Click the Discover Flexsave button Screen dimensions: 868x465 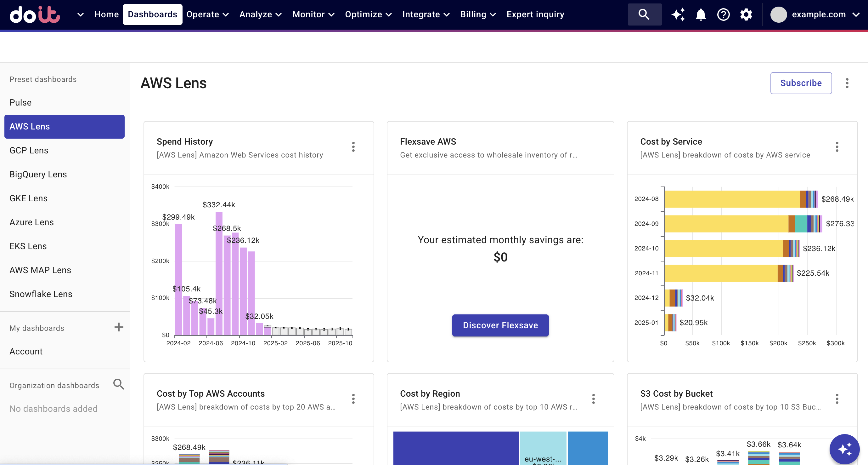tap(500, 325)
